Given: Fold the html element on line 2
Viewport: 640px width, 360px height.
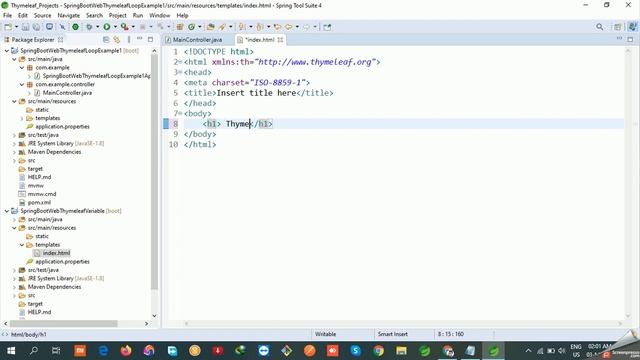Looking at the screenshot, I should point(180,62).
